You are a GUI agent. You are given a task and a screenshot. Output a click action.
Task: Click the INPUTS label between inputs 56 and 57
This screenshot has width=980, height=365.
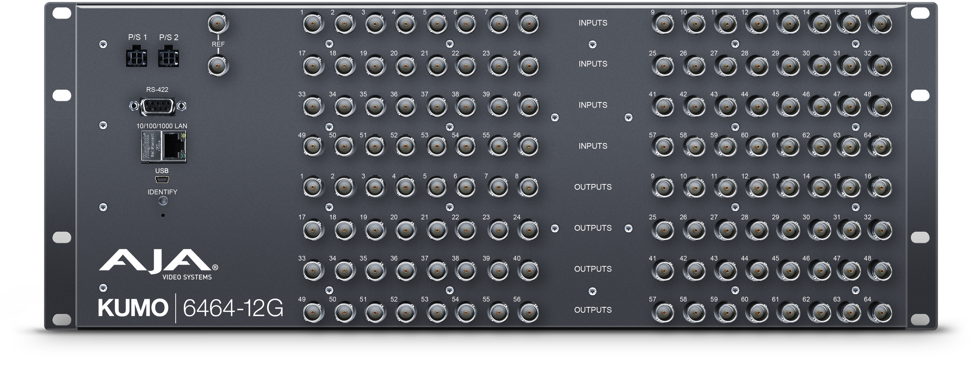tap(593, 146)
